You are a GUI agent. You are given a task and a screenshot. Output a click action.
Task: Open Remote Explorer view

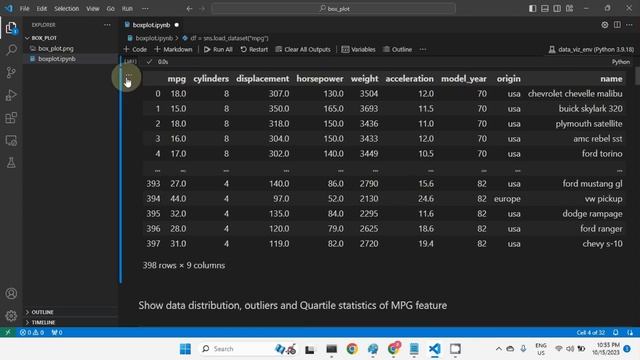click(11, 140)
